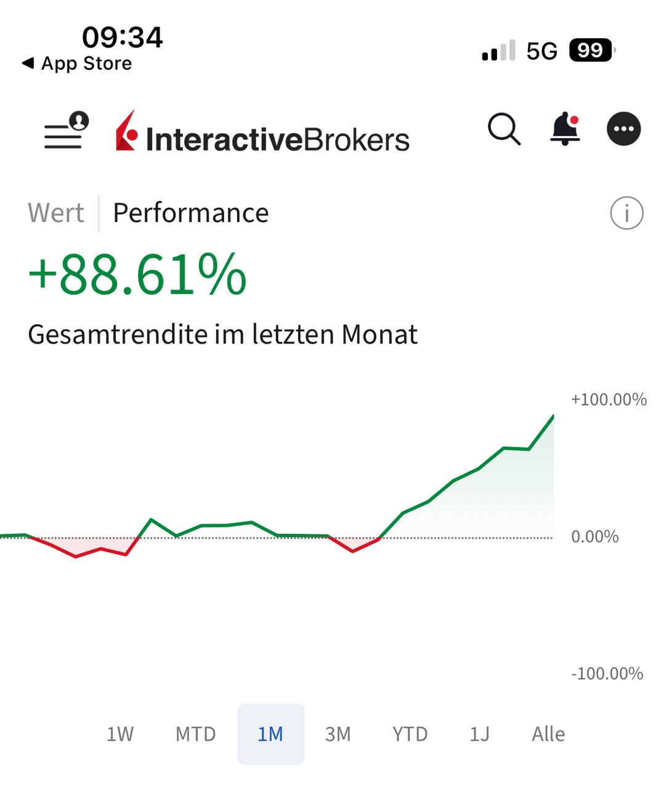Open the three-dots more options menu

click(623, 129)
